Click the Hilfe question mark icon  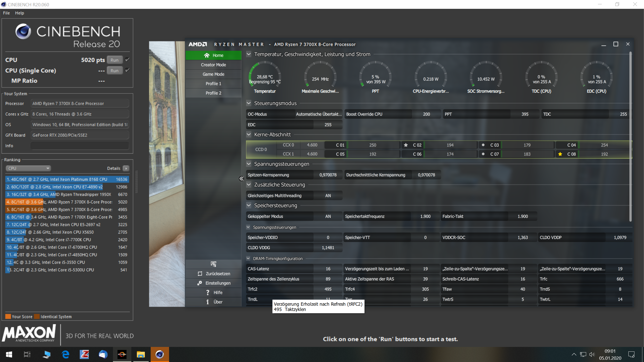(x=208, y=292)
